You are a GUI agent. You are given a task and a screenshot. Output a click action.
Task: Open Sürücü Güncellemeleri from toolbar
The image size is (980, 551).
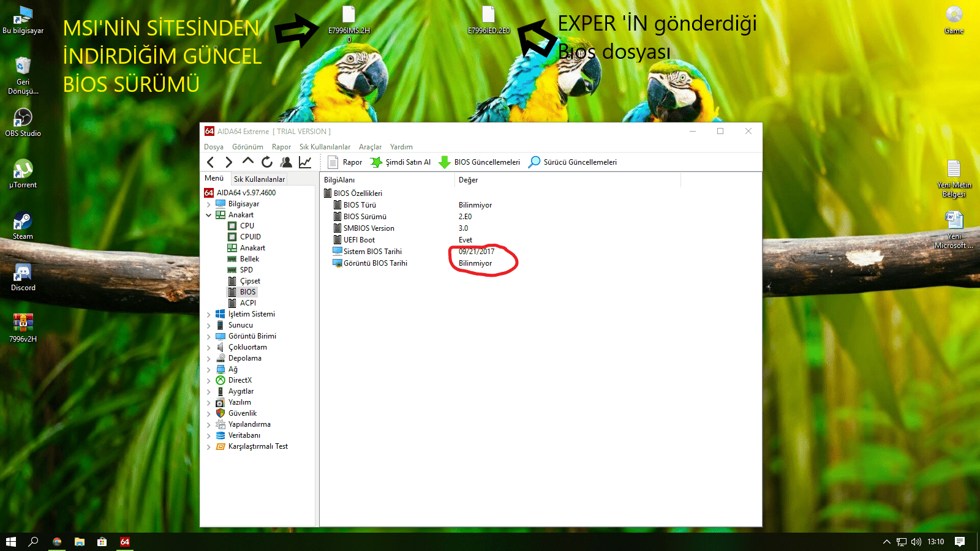coord(573,162)
